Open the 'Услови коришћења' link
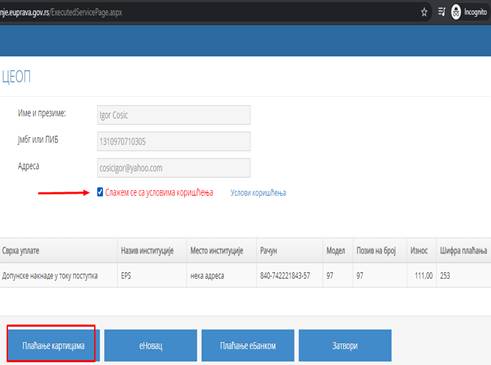Viewport: 491px width, 365px height. pos(258,193)
